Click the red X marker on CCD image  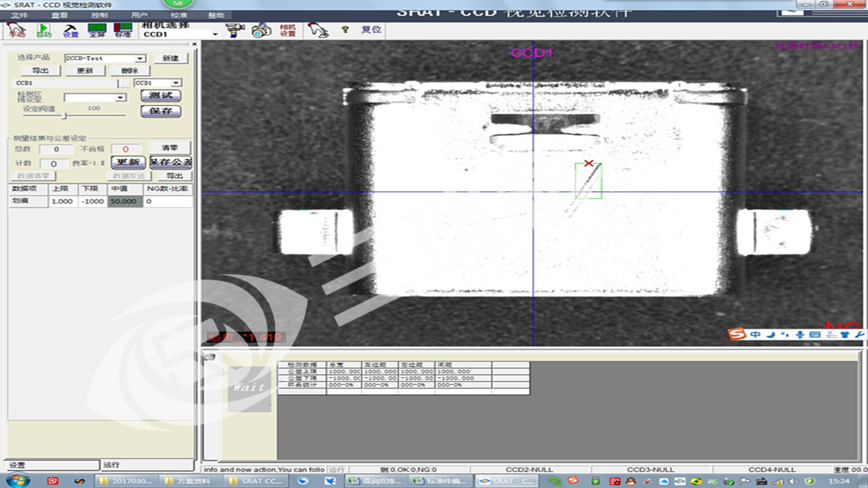coord(589,164)
